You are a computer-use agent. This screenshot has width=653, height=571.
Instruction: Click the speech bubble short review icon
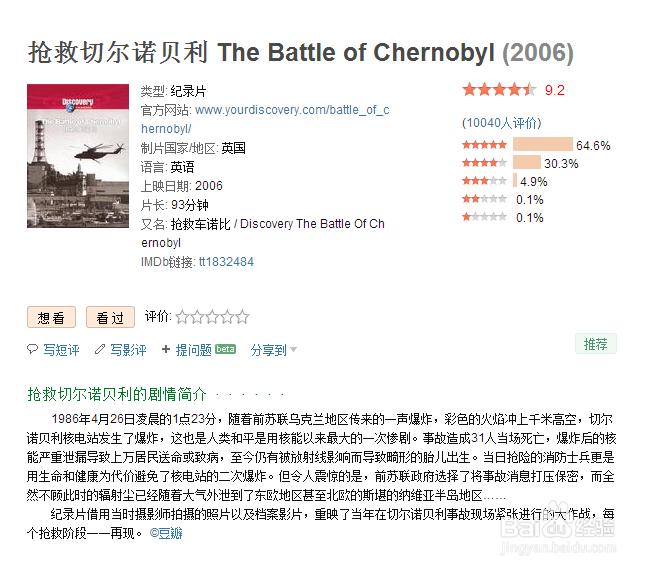point(33,350)
